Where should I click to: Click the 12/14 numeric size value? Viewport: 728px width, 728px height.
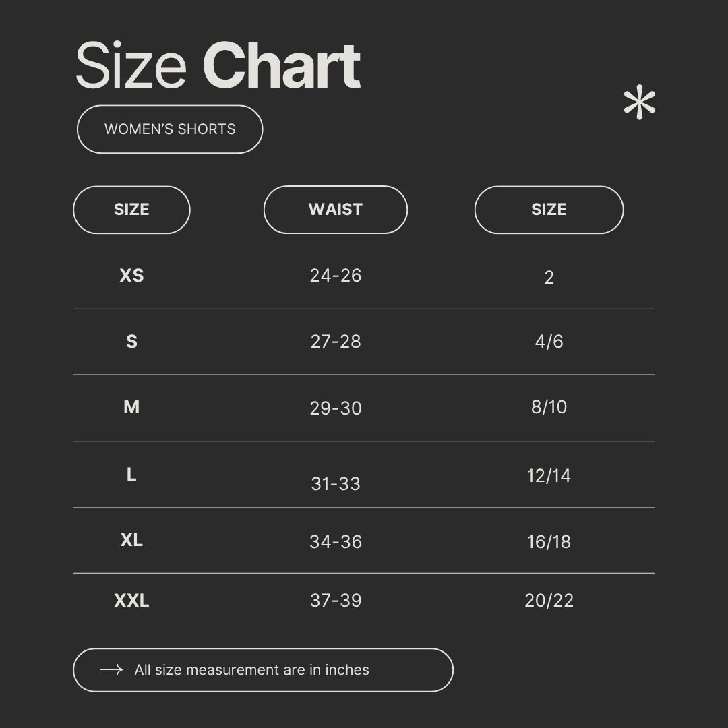click(549, 476)
